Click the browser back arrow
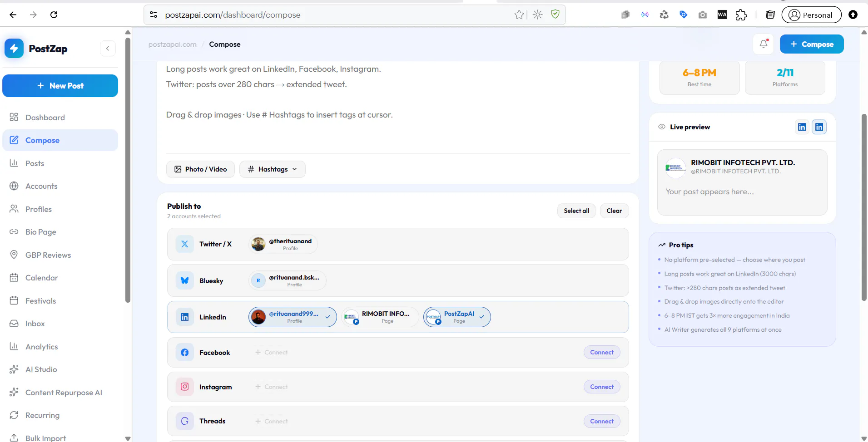 [13, 15]
